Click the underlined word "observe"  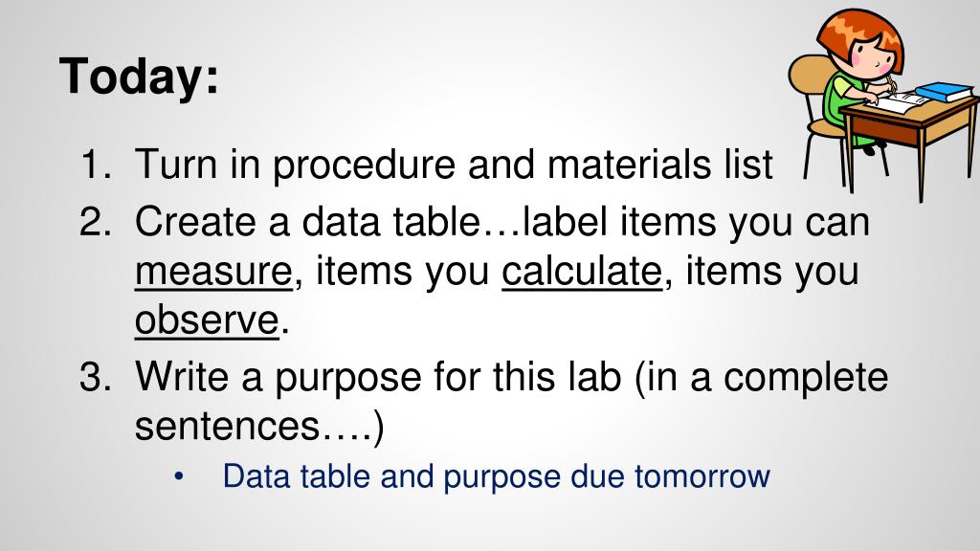click(x=207, y=321)
